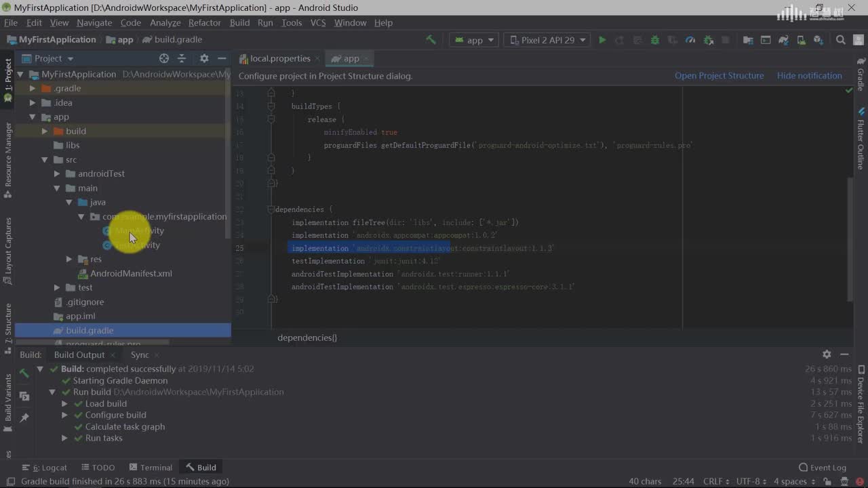The height and width of the screenshot is (488, 868).
Task: Open the Event Log
Action: (x=822, y=467)
